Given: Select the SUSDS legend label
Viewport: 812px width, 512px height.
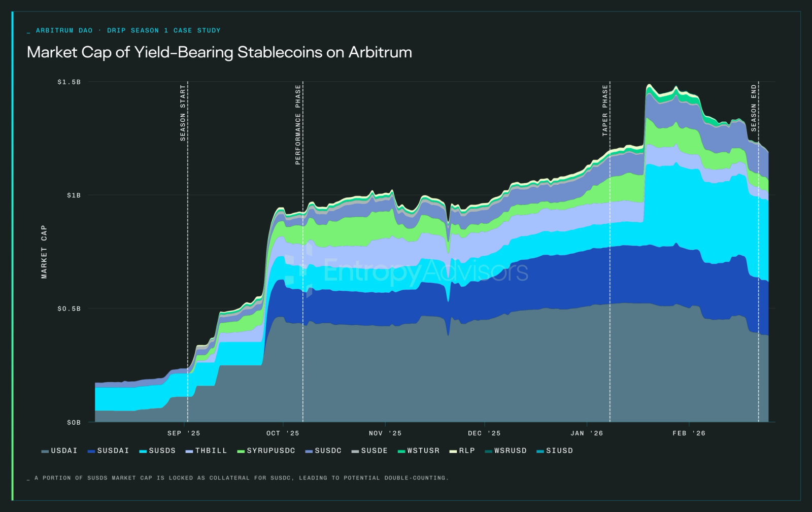Looking at the screenshot, I should click(162, 451).
